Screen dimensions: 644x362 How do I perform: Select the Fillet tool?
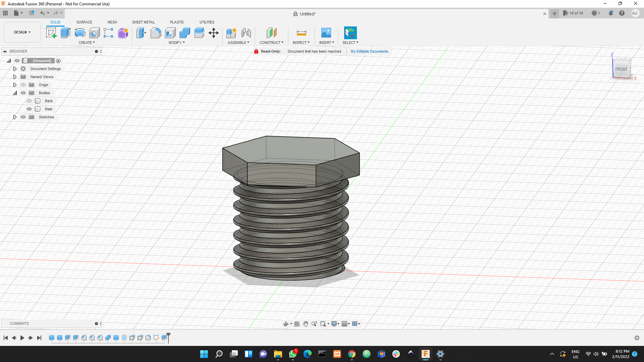click(x=156, y=33)
